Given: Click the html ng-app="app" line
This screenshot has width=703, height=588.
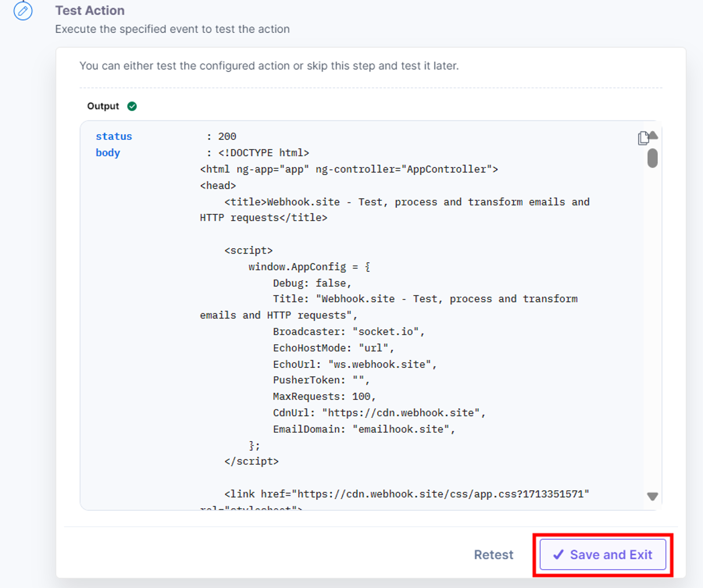Looking at the screenshot, I should 349,169.
